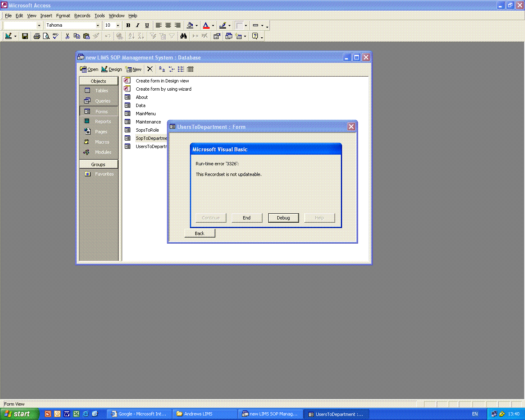The image size is (525, 420).
Task: Click the View design icon on main toolbar
Action: 8,36
